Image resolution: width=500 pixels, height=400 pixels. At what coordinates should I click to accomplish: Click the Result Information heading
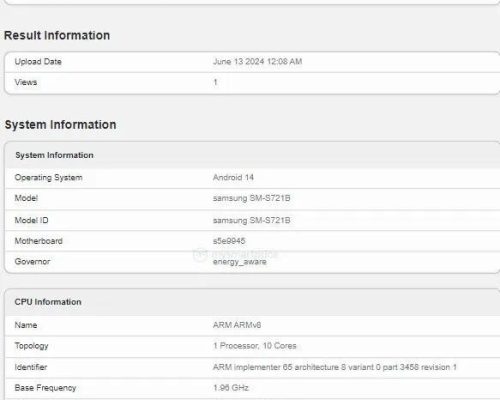(x=57, y=35)
